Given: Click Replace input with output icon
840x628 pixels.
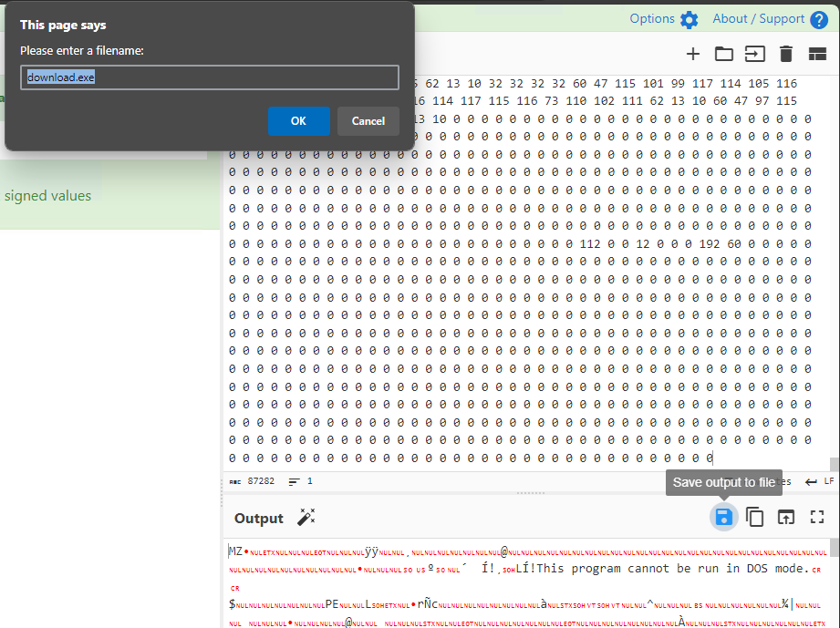Looking at the screenshot, I should coord(786,518).
